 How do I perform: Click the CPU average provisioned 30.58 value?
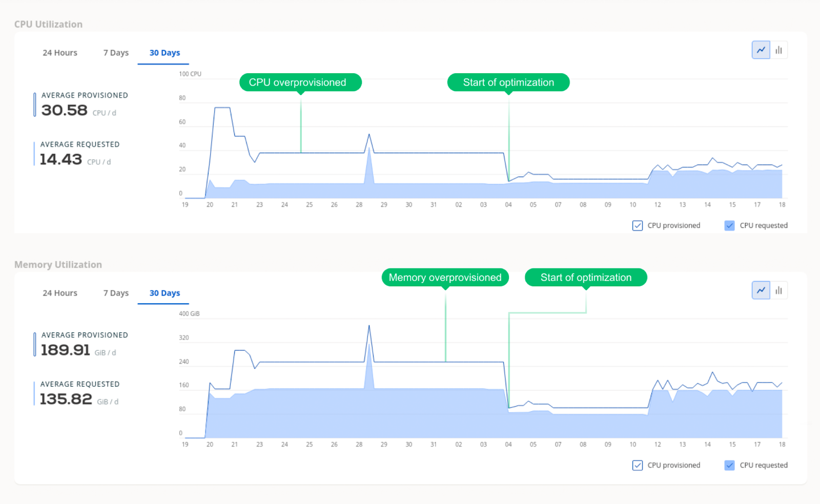click(65, 110)
